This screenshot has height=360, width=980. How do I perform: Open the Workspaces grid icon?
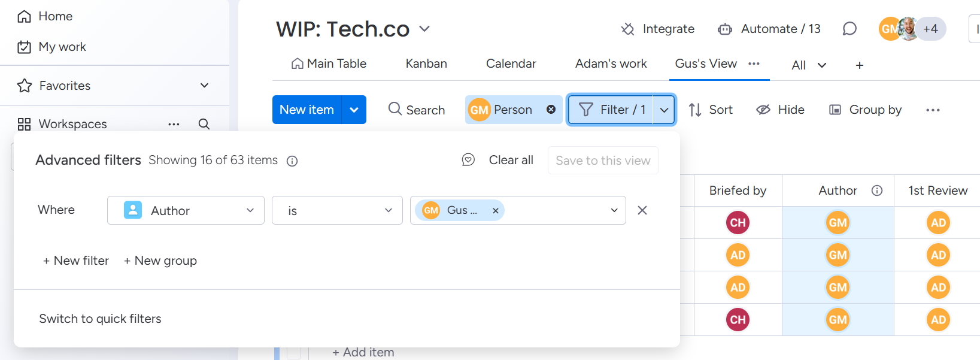coord(25,124)
